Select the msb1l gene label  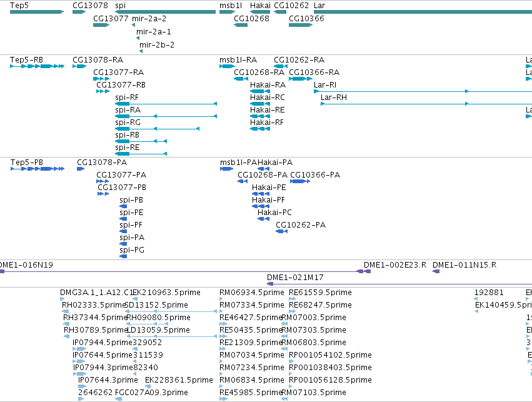click(x=231, y=6)
